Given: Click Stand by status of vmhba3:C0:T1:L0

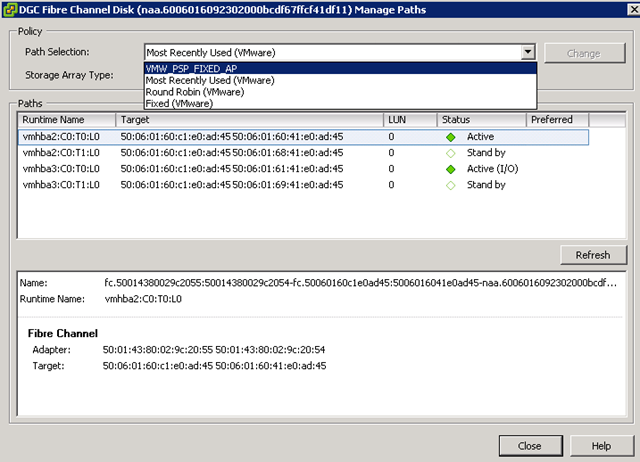Looking at the screenshot, I should pos(486,185).
